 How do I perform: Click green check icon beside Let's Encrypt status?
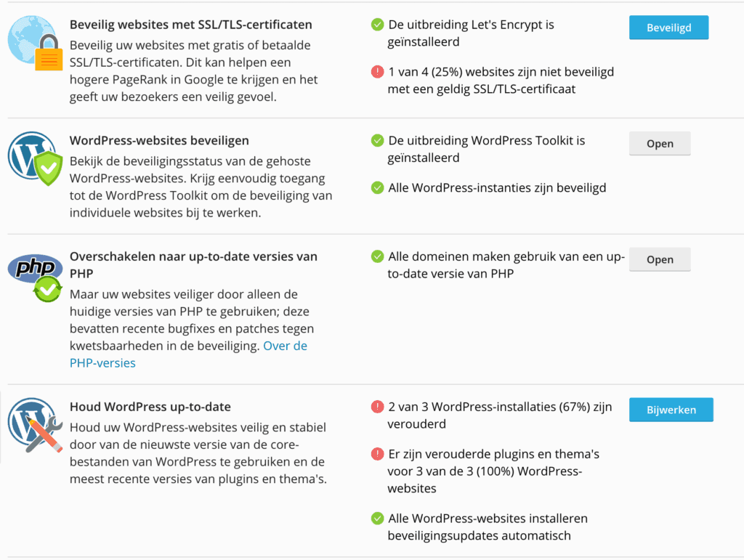click(377, 25)
